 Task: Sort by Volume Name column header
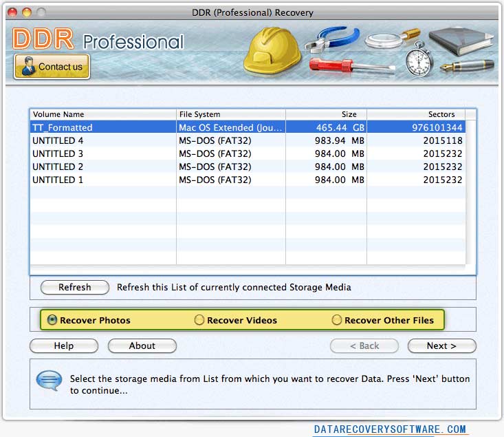tap(103, 114)
